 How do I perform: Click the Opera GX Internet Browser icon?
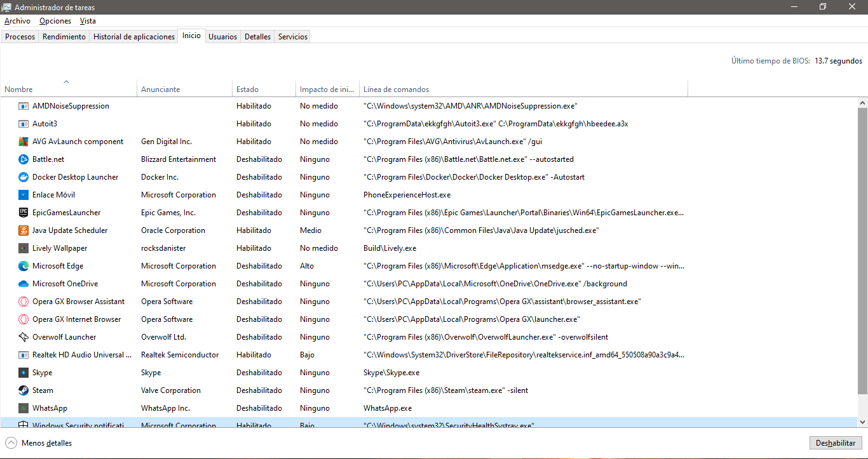pyautogui.click(x=24, y=319)
